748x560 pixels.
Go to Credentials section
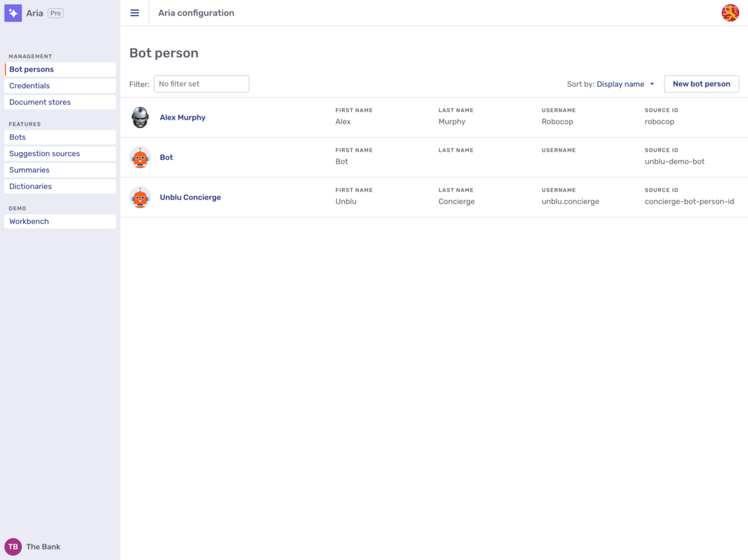click(60, 85)
